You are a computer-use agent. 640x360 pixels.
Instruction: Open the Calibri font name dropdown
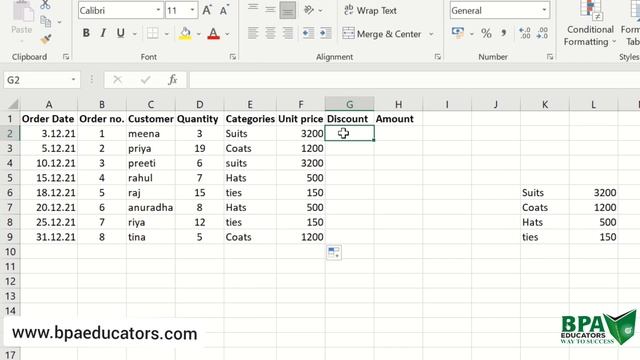pos(158,10)
